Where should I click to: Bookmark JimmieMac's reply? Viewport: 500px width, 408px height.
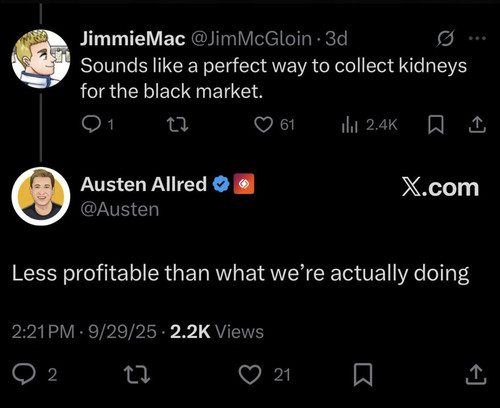[436, 125]
